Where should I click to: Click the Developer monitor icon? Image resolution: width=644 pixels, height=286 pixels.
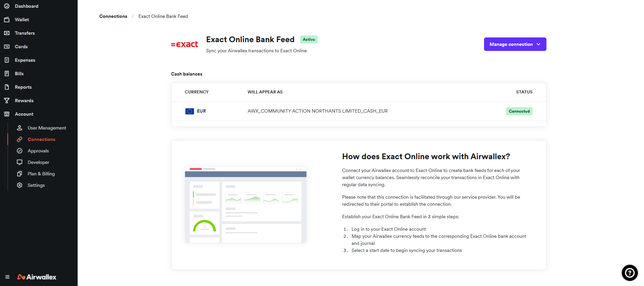pos(20,162)
